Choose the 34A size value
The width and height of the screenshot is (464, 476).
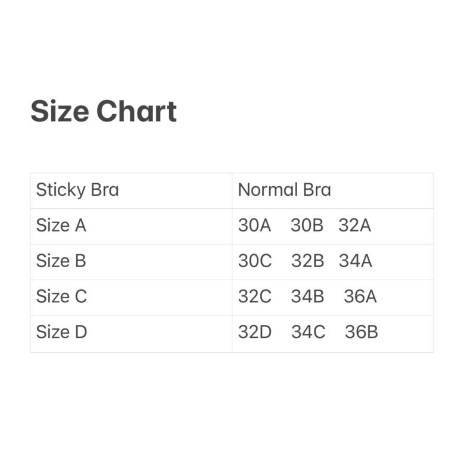pos(355,261)
